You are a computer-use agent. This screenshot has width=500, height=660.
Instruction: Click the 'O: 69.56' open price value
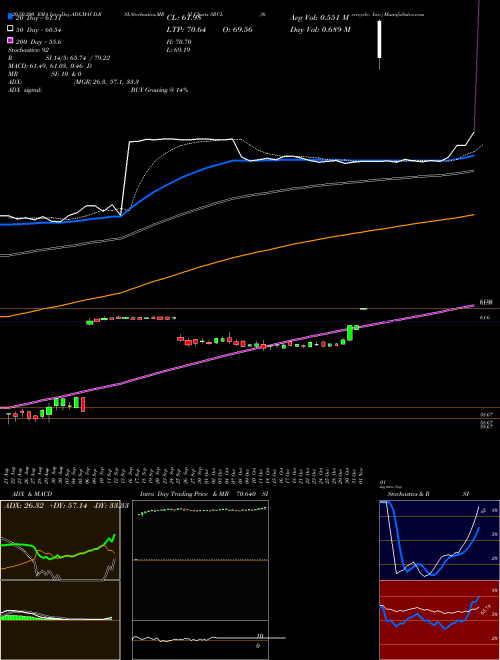237,29
